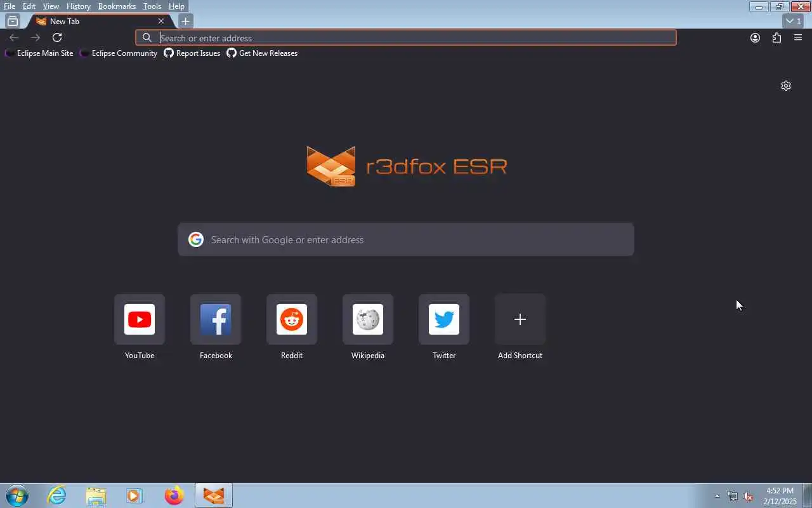Open the Facebook shortcut tile

click(x=216, y=319)
